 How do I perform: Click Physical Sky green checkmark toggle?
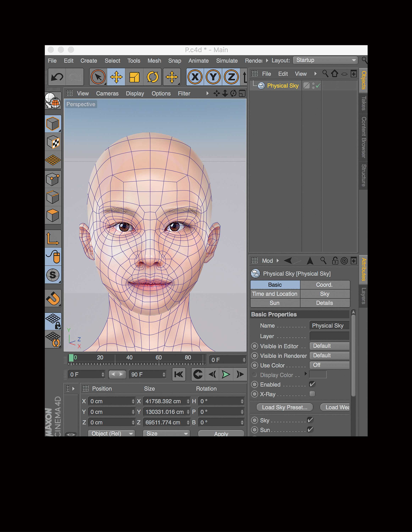pos(318,85)
